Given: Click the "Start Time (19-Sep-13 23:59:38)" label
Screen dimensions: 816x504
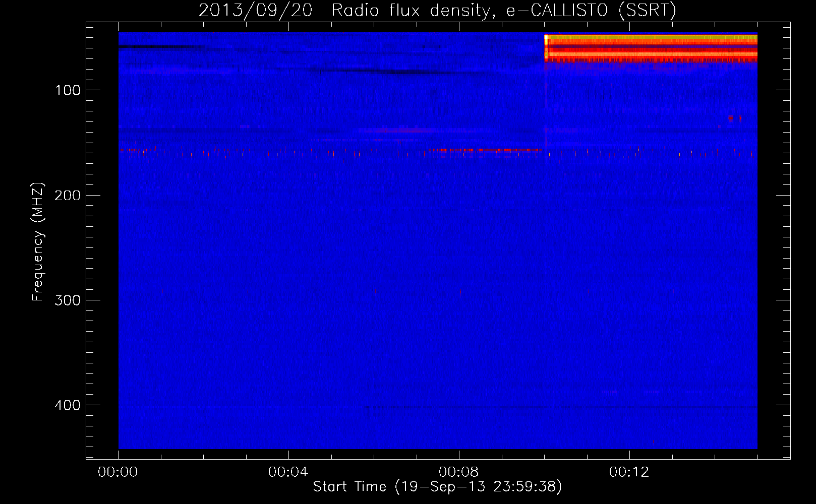Looking at the screenshot, I should (x=437, y=487).
